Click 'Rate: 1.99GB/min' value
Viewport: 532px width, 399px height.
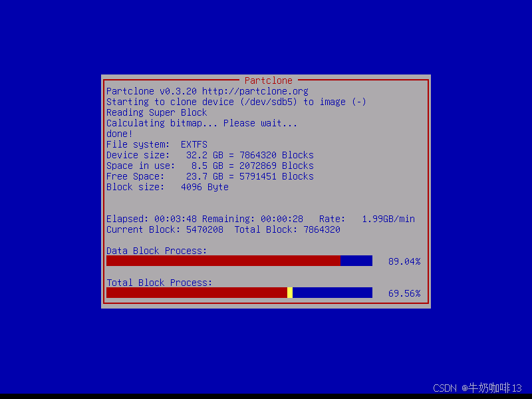[x=367, y=219]
